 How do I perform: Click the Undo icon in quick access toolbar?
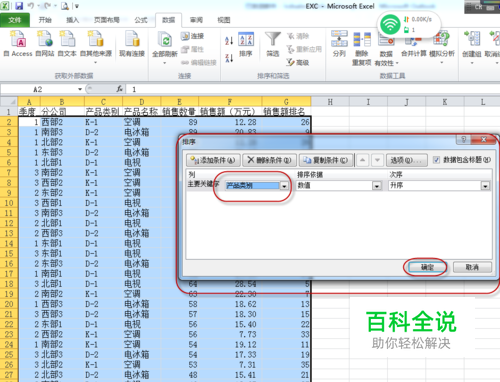tap(31, 6)
